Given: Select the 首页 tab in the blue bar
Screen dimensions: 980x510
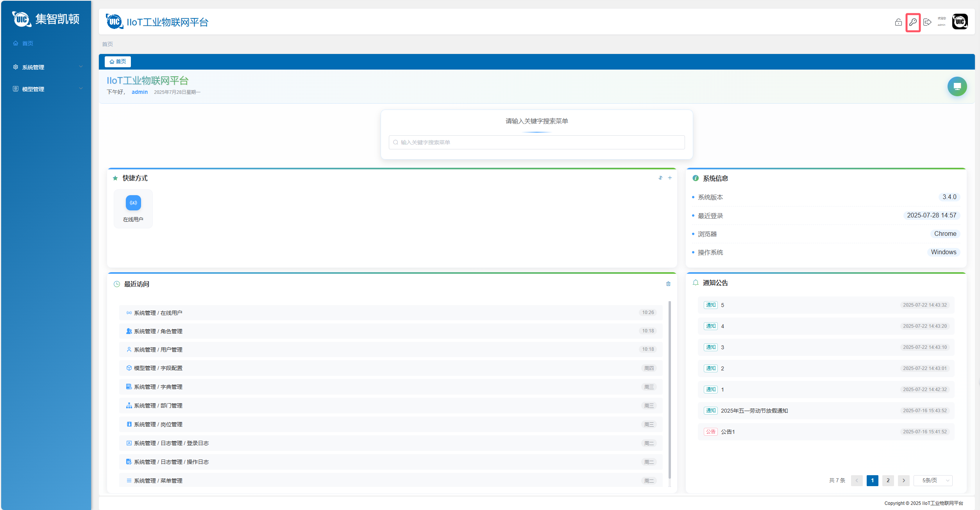Looking at the screenshot, I should click(x=118, y=62).
